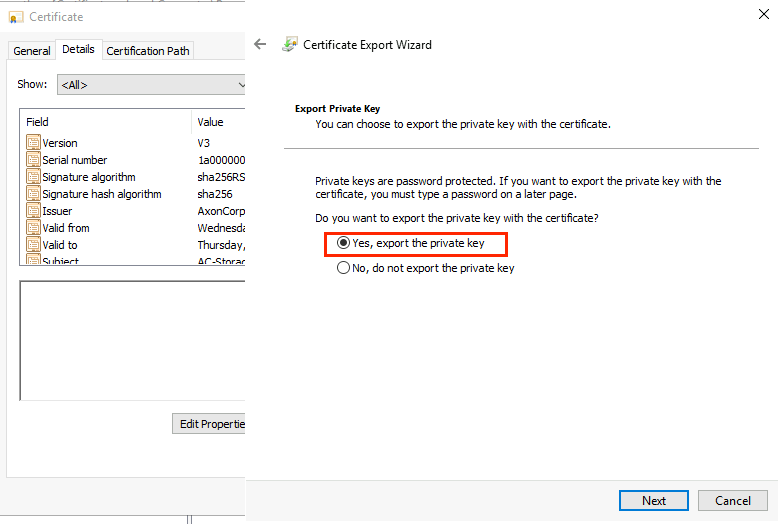The width and height of the screenshot is (778, 524).
Task: Click the sha256RS signature algorithm value
Action: tap(221, 177)
